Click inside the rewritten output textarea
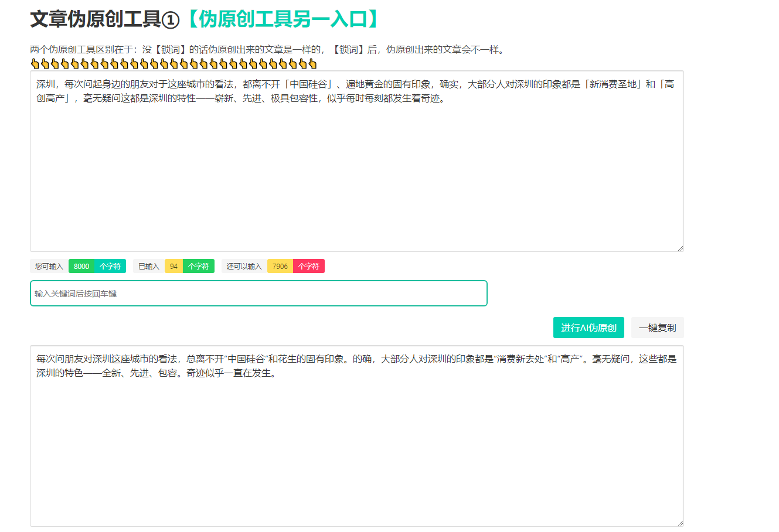The height and width of the screenshot is (532, 779). click(x=356, y=445)
